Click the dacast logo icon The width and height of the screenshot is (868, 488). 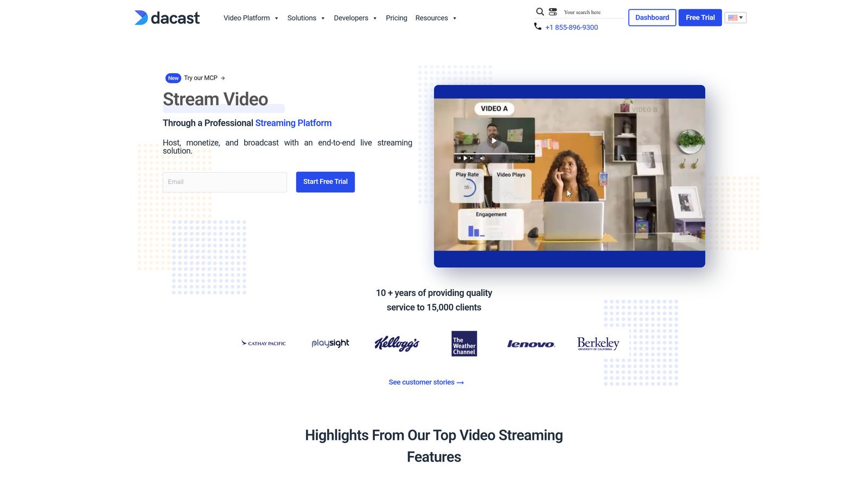click(140, 18)
